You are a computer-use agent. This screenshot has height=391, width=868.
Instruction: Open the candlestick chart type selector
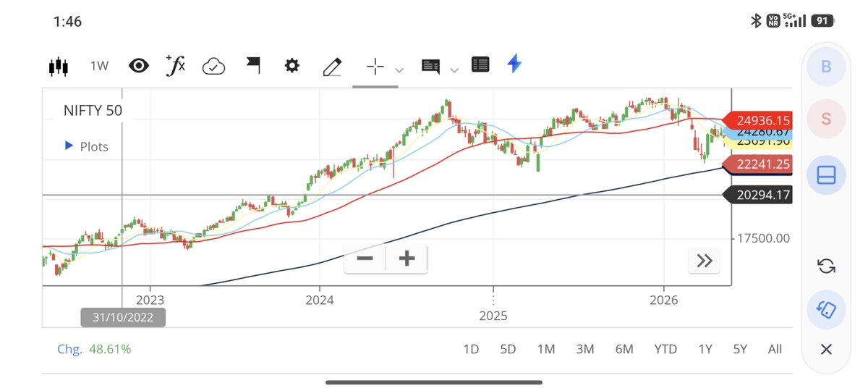[x=58, y=66]
